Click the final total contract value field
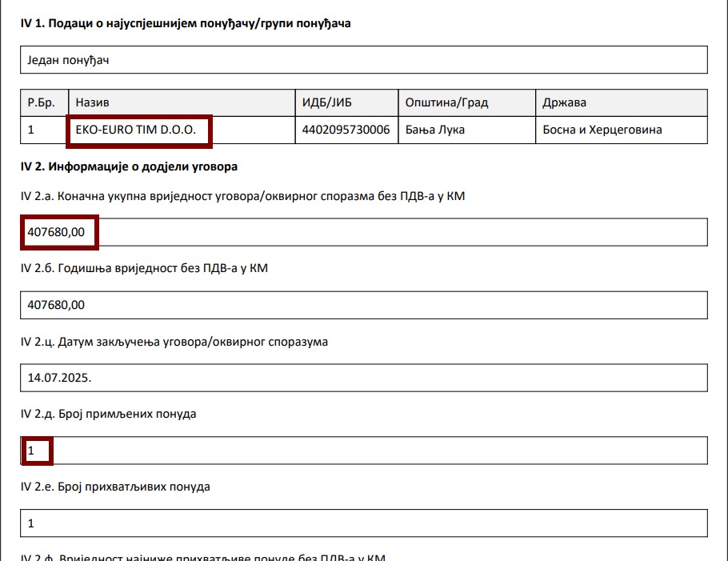Image resolution: width=728 pixels, height=561 pixels. [x=363, y=233]
